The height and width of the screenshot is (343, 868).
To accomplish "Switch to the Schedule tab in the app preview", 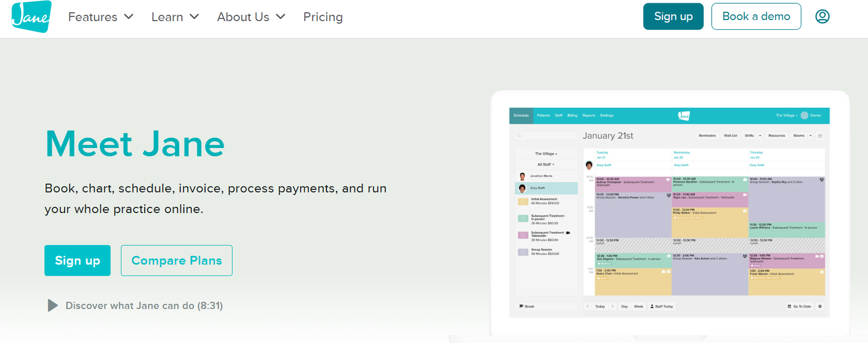I will (x=521, y=115).
